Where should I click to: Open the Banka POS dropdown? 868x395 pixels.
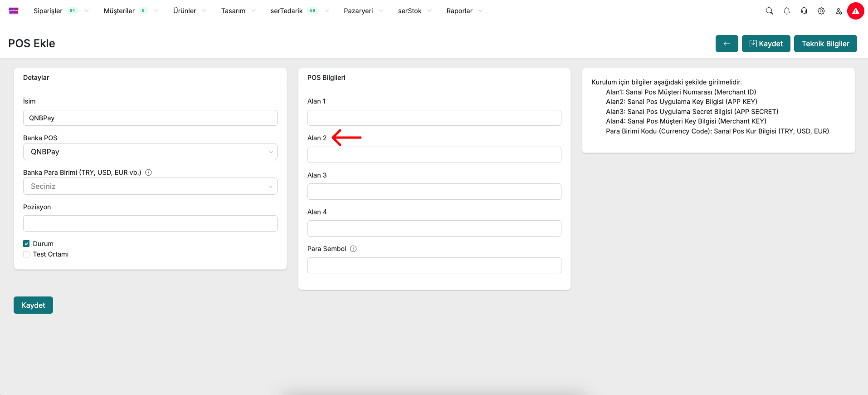150,152
